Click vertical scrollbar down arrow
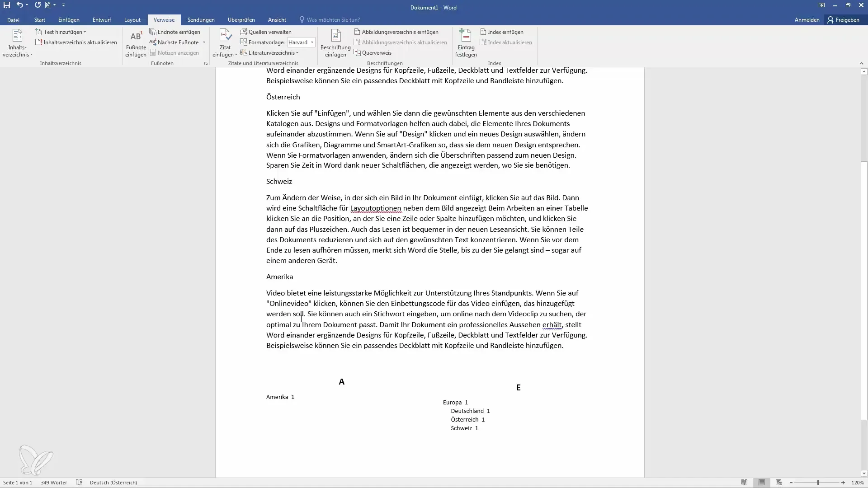Viewport: 868px width, 488px height. click(864, 474)
